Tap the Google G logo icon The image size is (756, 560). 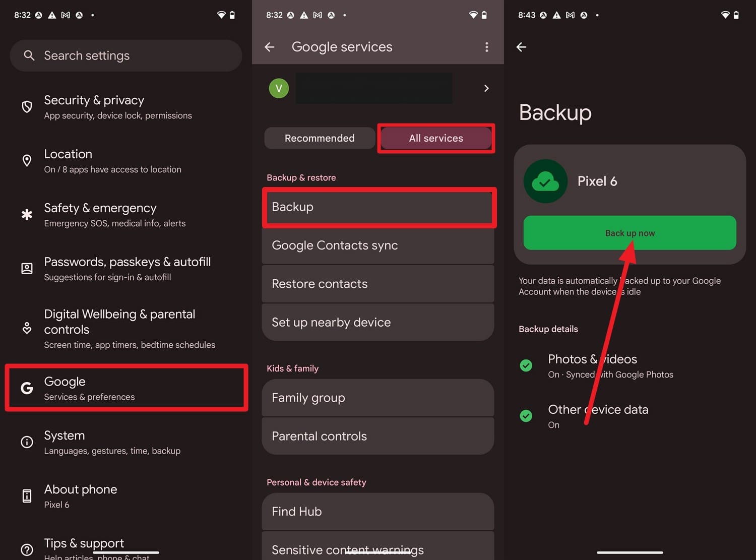(27, 388)
